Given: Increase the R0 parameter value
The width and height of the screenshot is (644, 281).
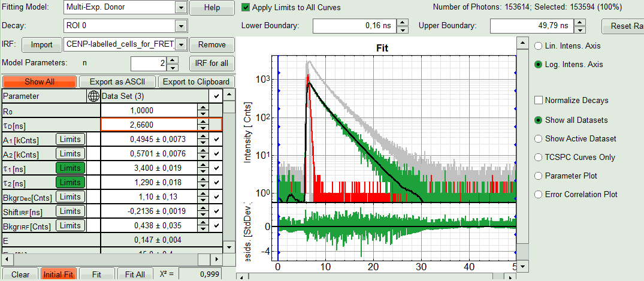Looking at the screenshot, I should click(204, 108).
